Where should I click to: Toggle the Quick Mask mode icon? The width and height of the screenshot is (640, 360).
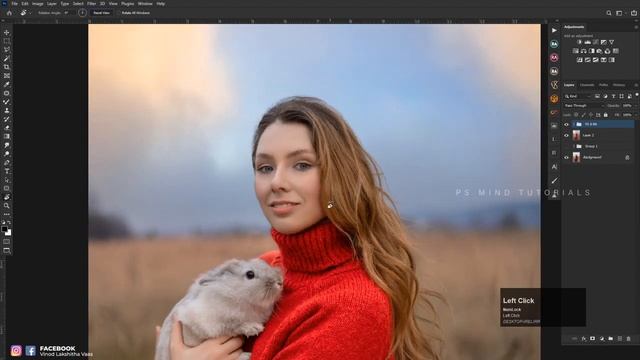[7, 242]
